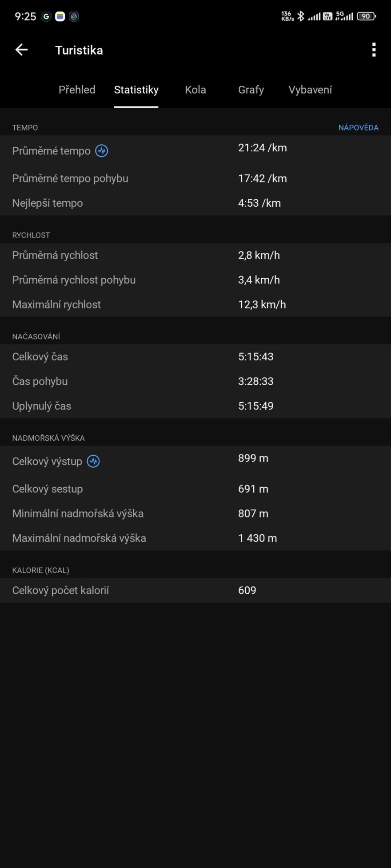Image resolution: width=391 pixels, height=868 pixels.
Task: Tap the insight icon beside Průměrné tempo
Action: pos(102,151)
